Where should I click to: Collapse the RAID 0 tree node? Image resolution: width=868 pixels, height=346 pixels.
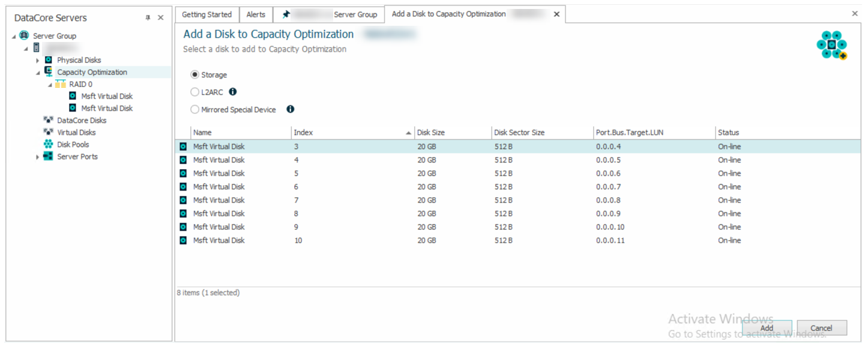coord(50,85)
